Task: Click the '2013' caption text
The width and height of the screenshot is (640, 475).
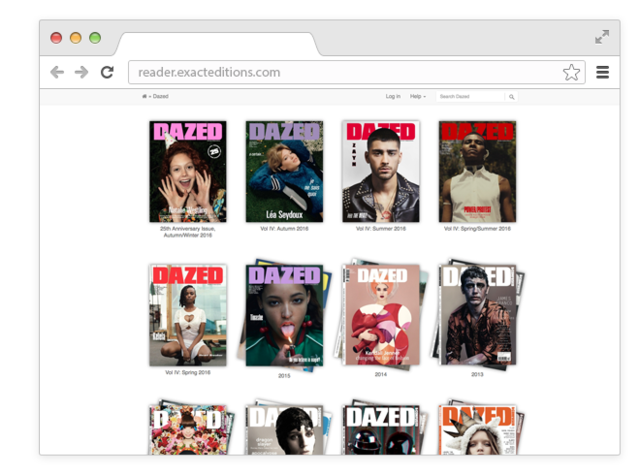Action: [477, 374]
